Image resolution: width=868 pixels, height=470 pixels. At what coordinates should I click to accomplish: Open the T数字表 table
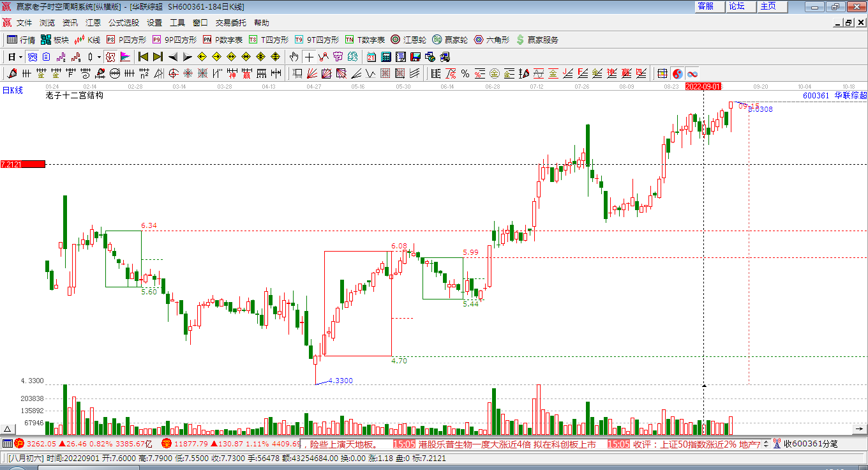coord(365,40)
